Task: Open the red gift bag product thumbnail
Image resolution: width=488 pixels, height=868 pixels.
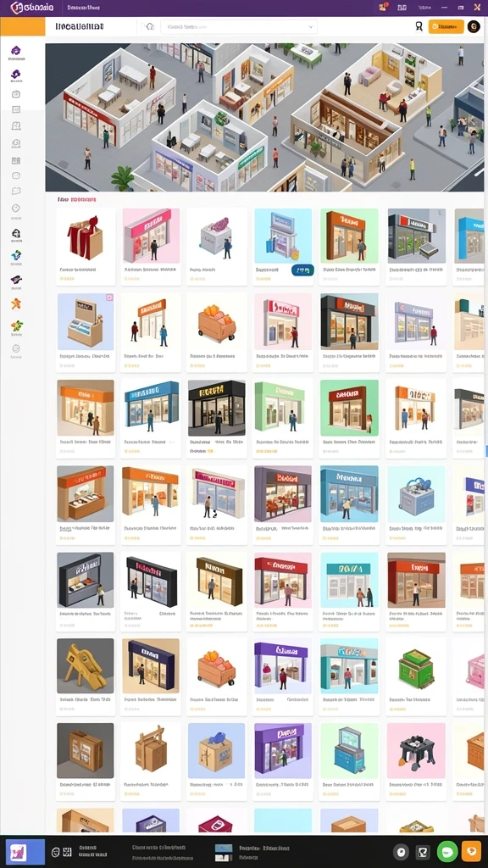Action: pyautogui.click(x=86, y=237)
